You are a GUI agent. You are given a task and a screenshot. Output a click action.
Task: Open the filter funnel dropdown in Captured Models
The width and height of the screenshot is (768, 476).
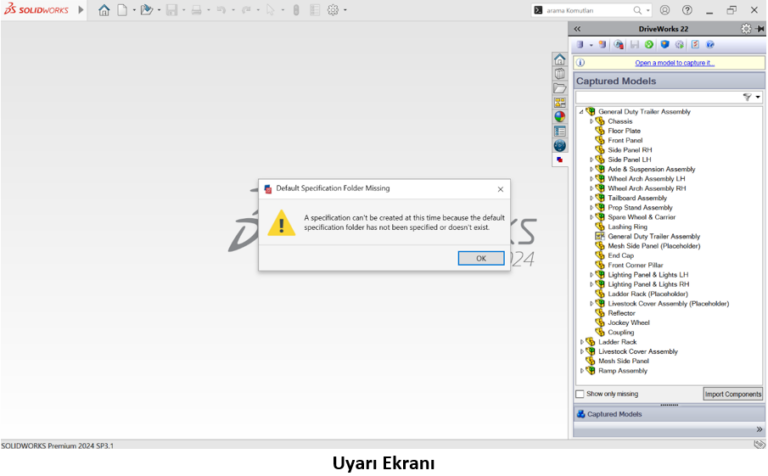(x=749, y=97)
